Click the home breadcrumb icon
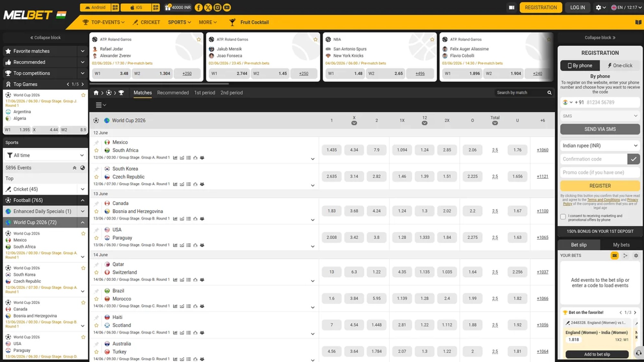 click(x=96, y=93)
